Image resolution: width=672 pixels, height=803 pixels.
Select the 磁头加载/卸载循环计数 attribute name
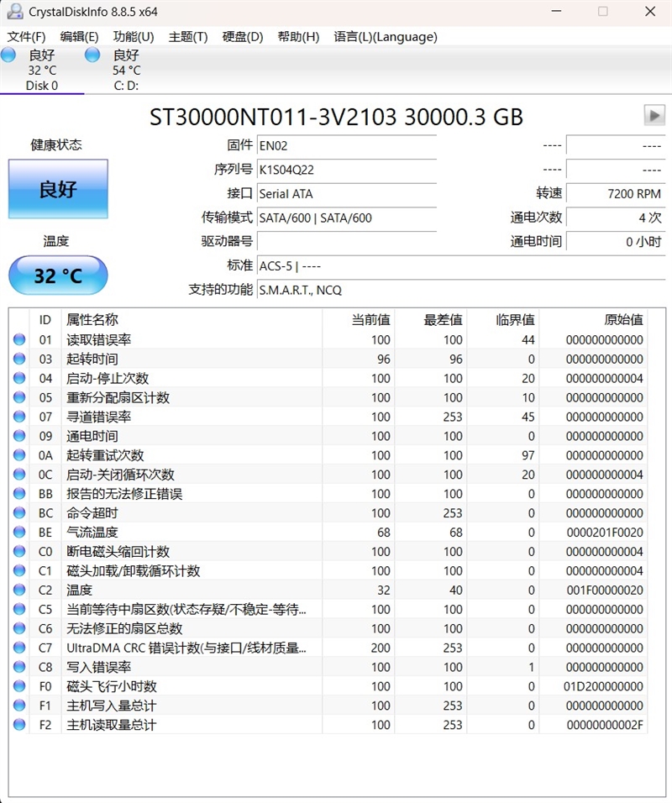click(134, 571)
